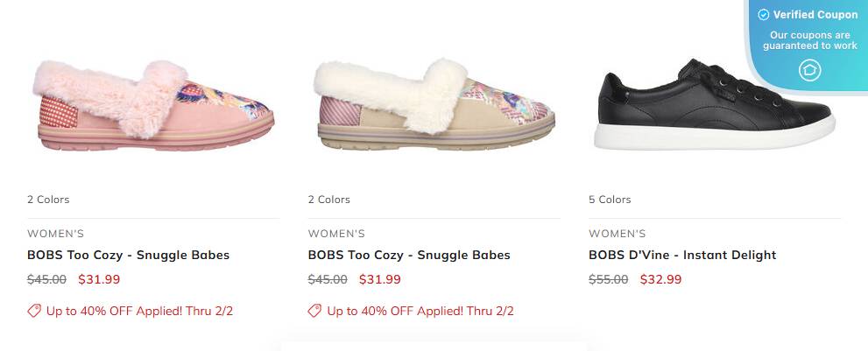
Task: Click the verified checkmark icon on coupon badge
Action: click(763, 15)
